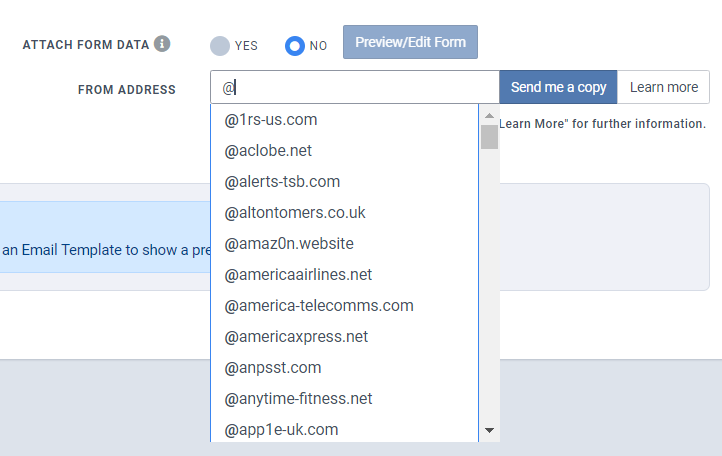Screen dimensions: 722x456
Task: Pick the @aclobe.net domain option
Action: [x=344, y=151]
